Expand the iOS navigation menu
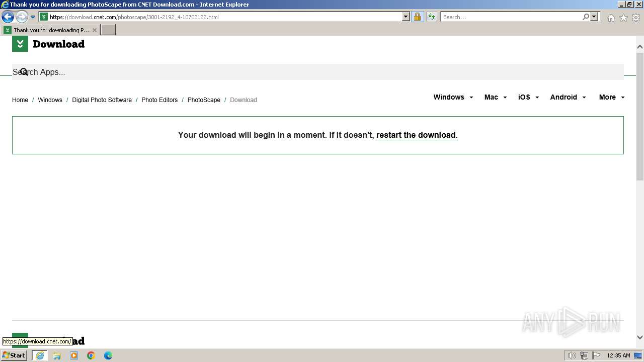 [528, 97]
